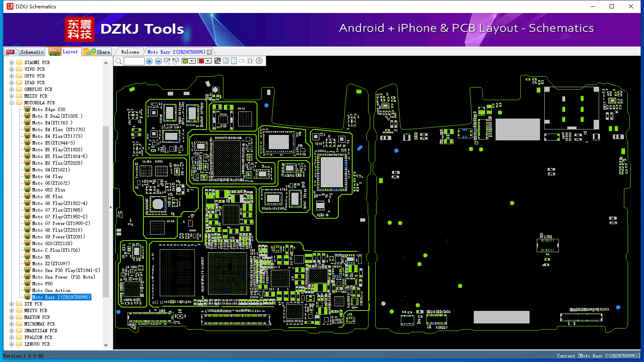Click the CR toolbar button
Viewport: 644px width, 362px height.
point(242,61)
